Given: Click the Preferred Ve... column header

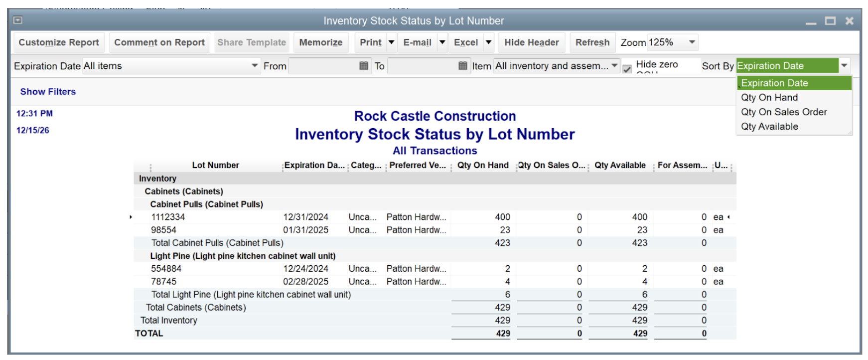Looking at the screenshot, I should 418,165.
